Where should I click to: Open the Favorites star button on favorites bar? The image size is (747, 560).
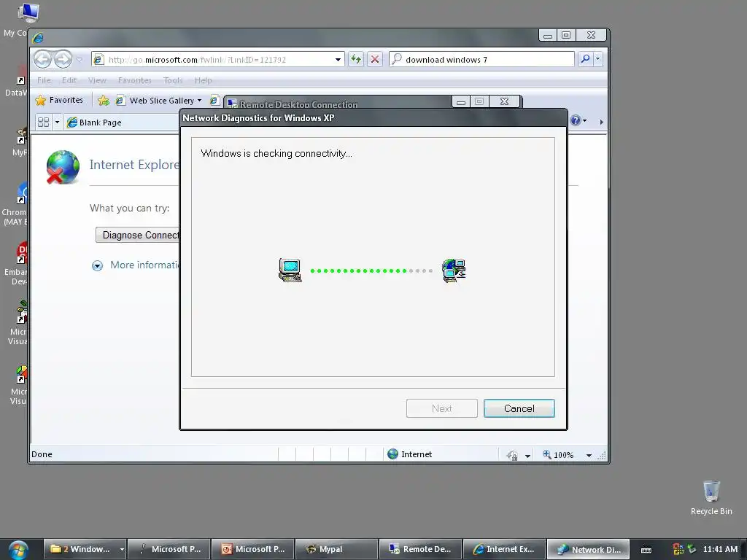(x=59, y=100)
